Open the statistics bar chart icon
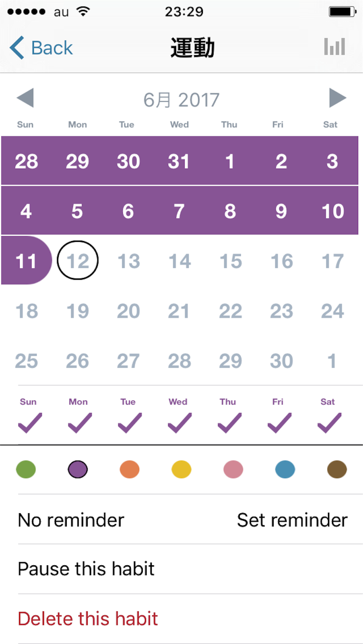 click(x=335, y=47)
